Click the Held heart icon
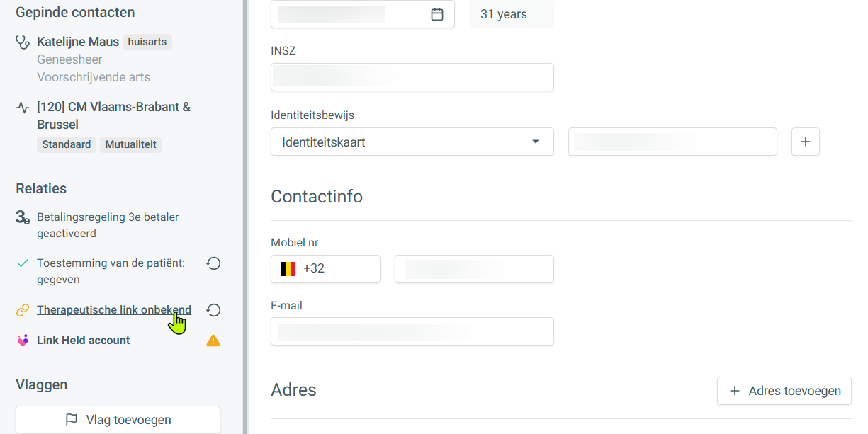 (x=23, y=341)
